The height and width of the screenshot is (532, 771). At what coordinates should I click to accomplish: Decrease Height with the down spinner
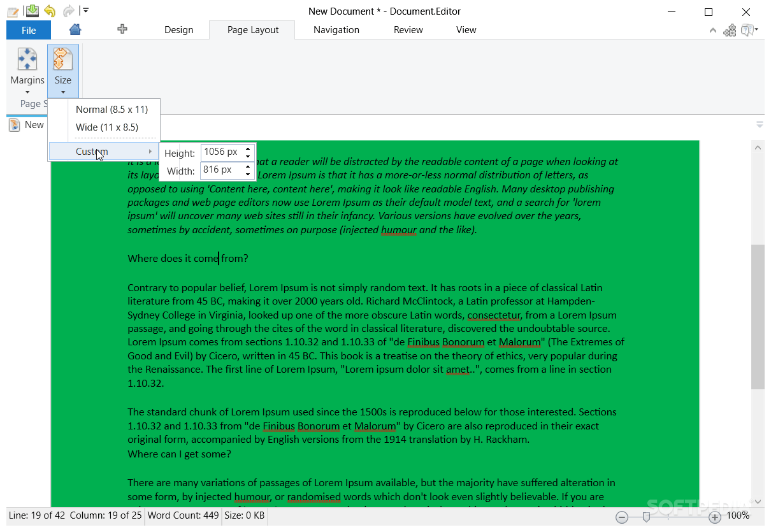pyautogui.click(x=248, y=156)
